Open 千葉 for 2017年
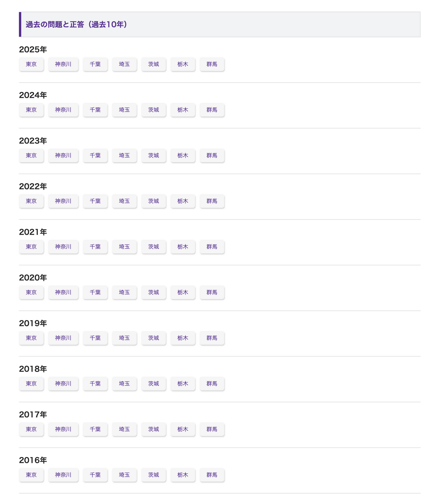Image resolution: width=442 pixels, height=504 pixels. pos(95,429)
